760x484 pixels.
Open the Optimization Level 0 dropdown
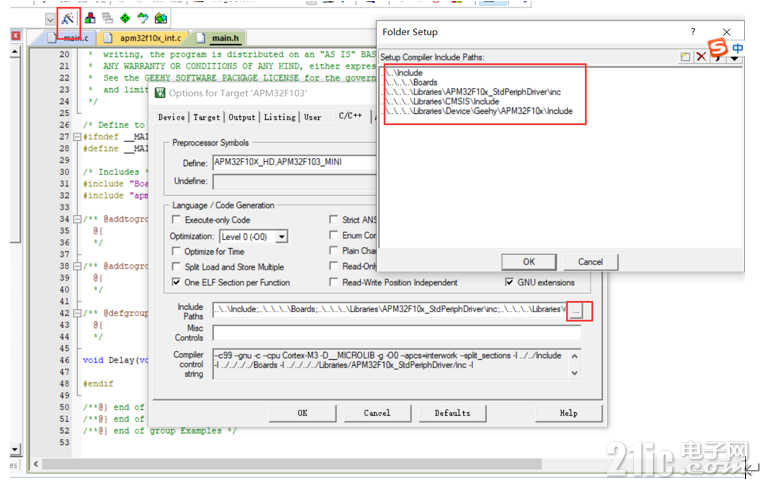[282, 236]
